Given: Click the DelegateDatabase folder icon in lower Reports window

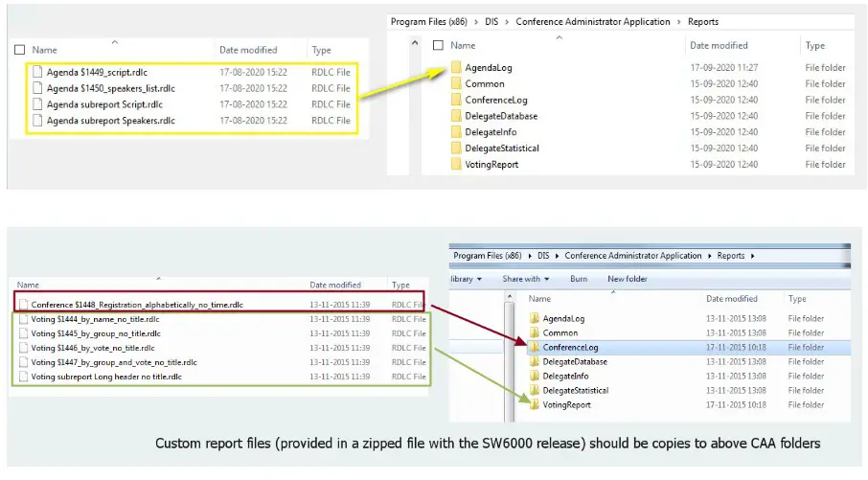Looking at the screenshot, I should point(535,361).
